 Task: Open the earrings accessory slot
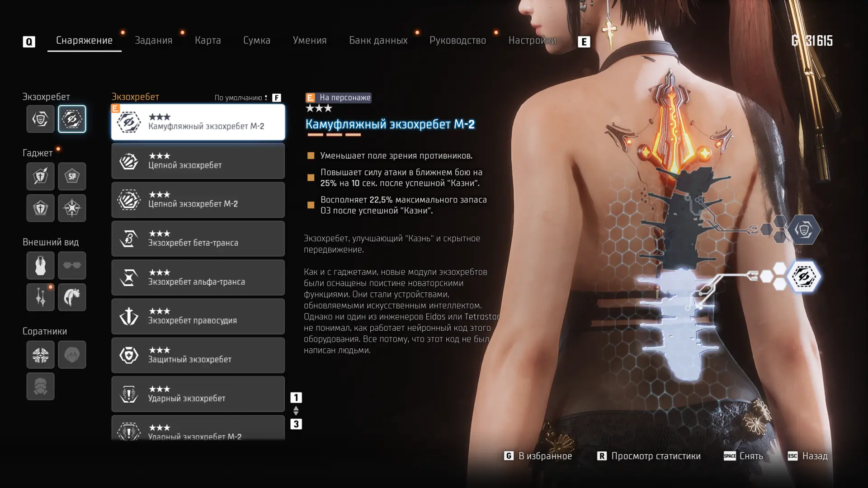coord(40,297)
